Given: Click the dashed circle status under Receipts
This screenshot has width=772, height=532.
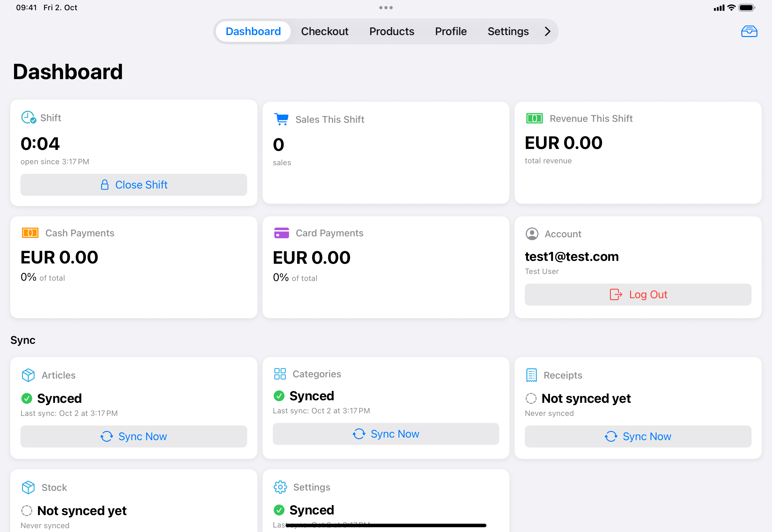Looking at the screenshot, I should coord(531,398).
